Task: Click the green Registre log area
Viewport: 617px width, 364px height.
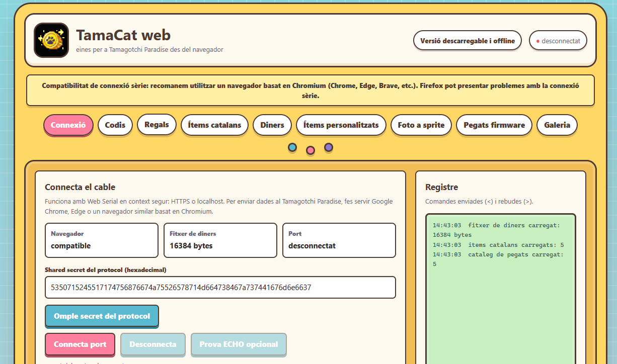Action: pyautogui.click(x=501, y=289)
